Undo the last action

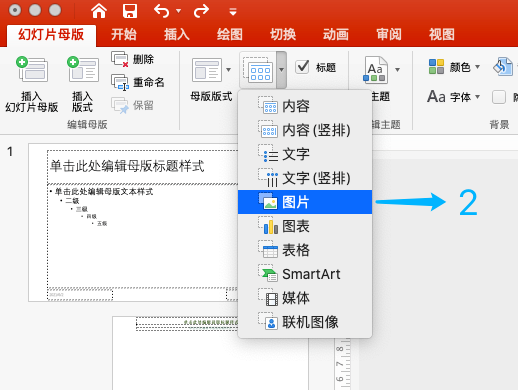coord(162,11)
